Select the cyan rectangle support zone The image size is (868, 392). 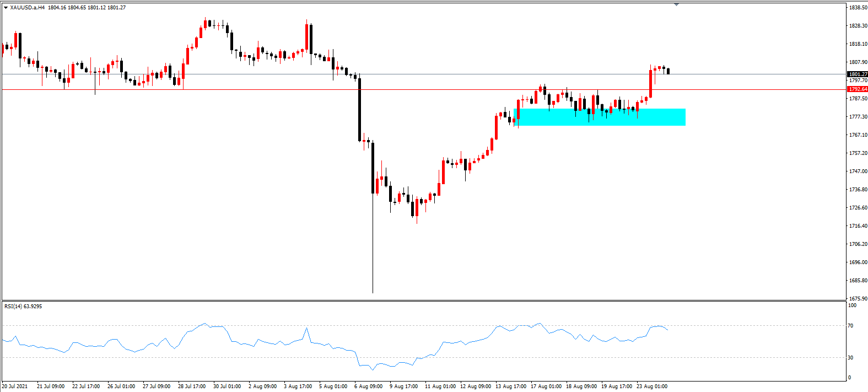click(600, 117)
